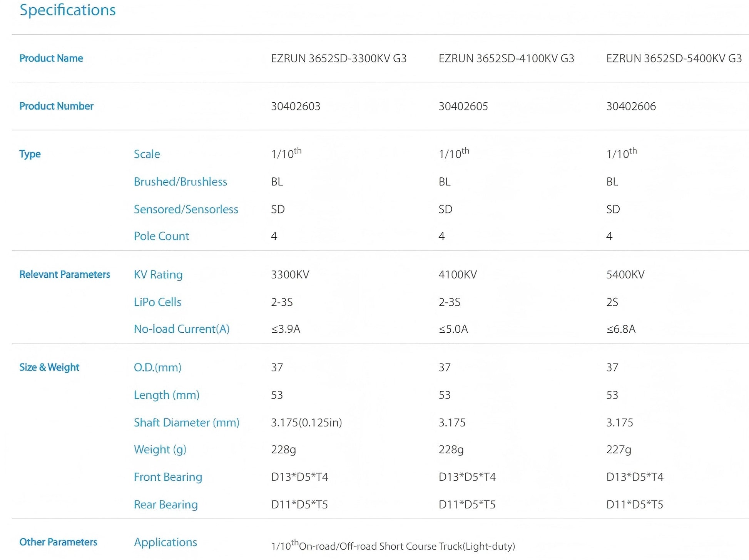Click the 227g weight value
749x560 pixels.
pyautogui.click(x=619, y=450)
